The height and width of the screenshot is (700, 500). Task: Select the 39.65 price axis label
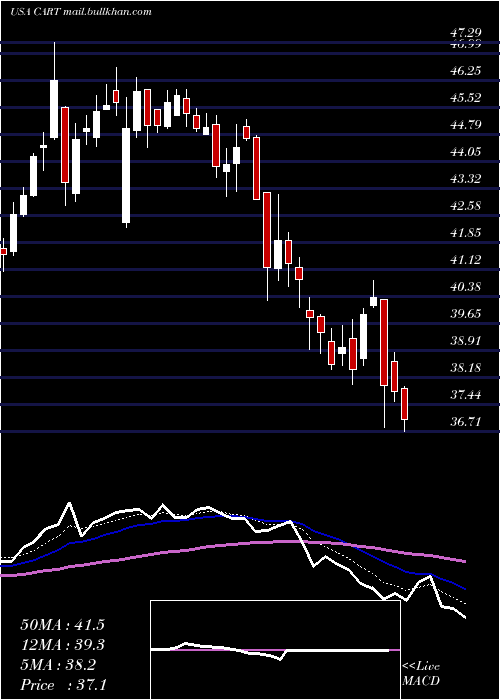465,313
